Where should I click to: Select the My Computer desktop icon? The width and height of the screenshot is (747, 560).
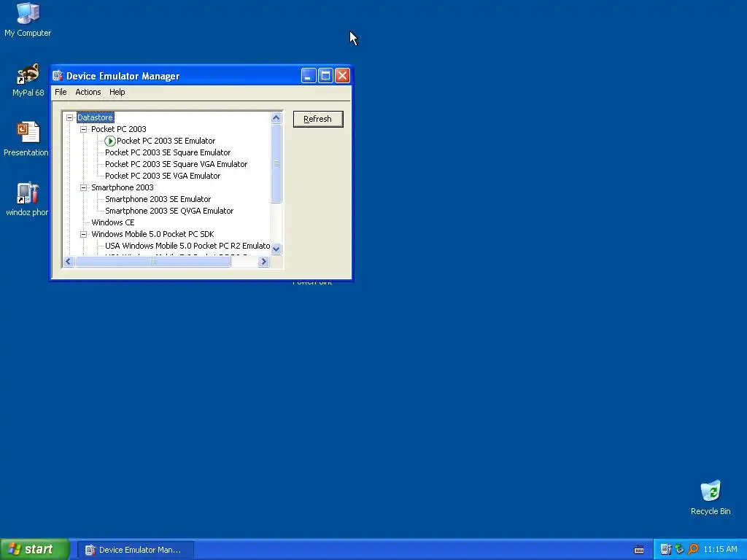(28, 20)
